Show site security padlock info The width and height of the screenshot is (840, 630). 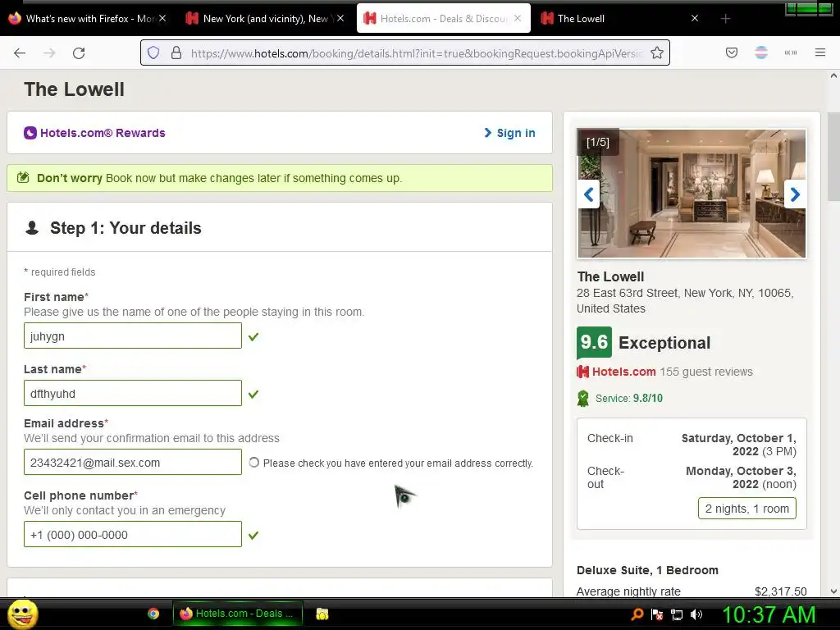click(176, 52)
